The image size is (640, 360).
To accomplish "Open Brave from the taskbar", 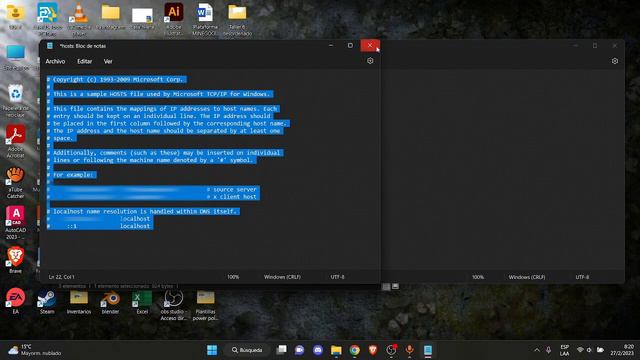I will [x=373, y=350].
